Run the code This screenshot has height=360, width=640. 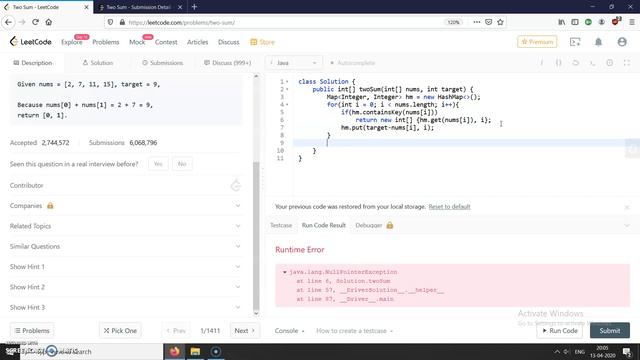[x=560, y=331]
